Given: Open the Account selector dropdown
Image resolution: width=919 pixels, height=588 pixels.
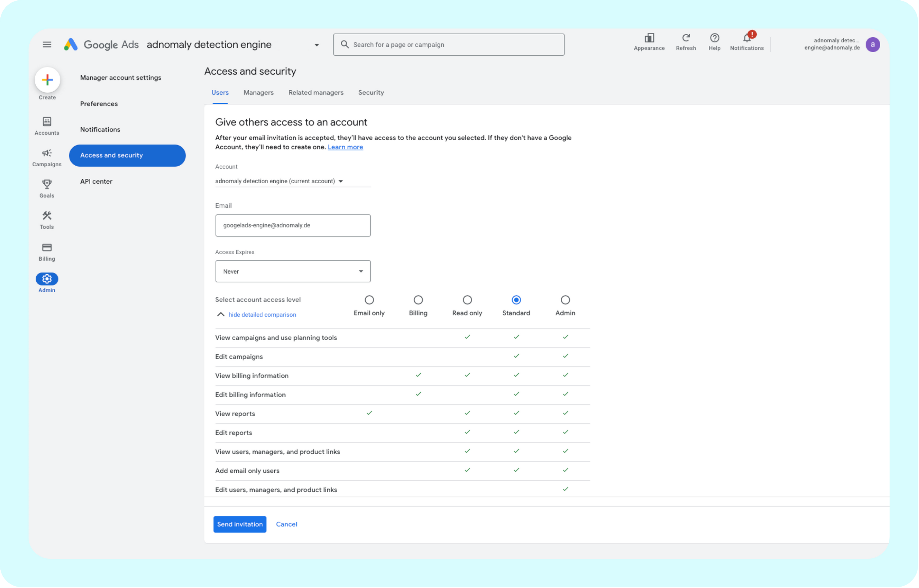Looking at the screenshot, I should (279, 181).
